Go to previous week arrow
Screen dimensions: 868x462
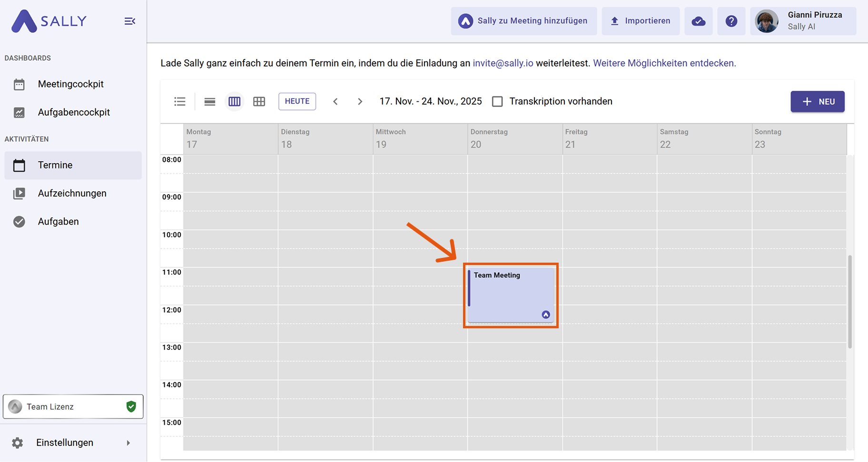pyautogui.click(x=335, y=101)
